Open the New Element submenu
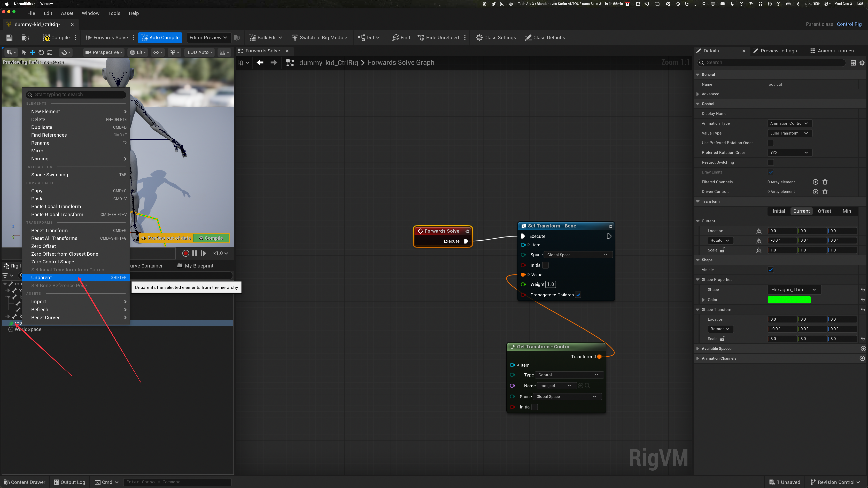This screenshot has height=488, width=868. click(x=76, y=111)
